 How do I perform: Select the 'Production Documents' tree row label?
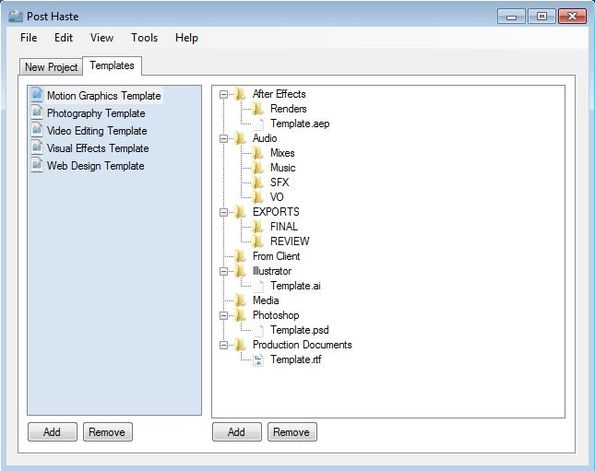click(x=302, y=345)
